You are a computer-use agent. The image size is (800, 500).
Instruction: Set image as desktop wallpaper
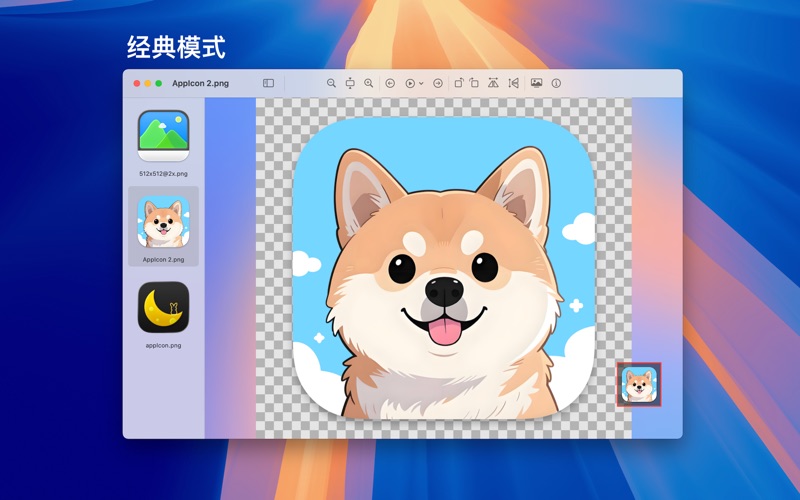(x=537, y=84)
